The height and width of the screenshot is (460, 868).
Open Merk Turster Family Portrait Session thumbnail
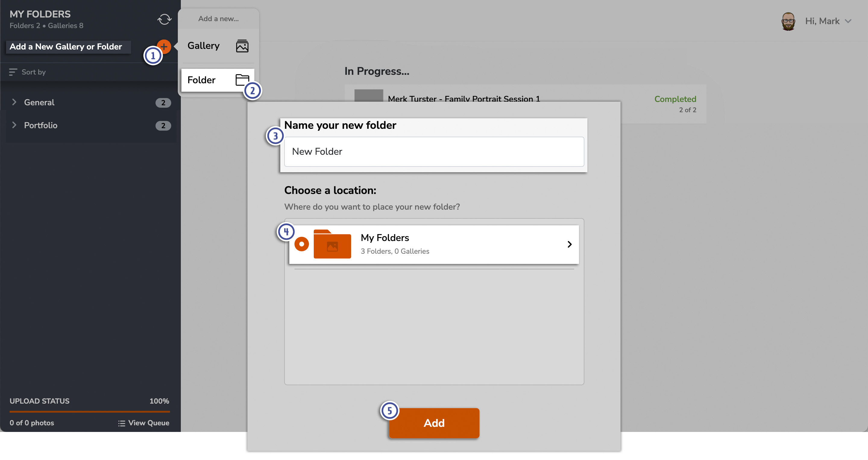(x=368, y=95)
